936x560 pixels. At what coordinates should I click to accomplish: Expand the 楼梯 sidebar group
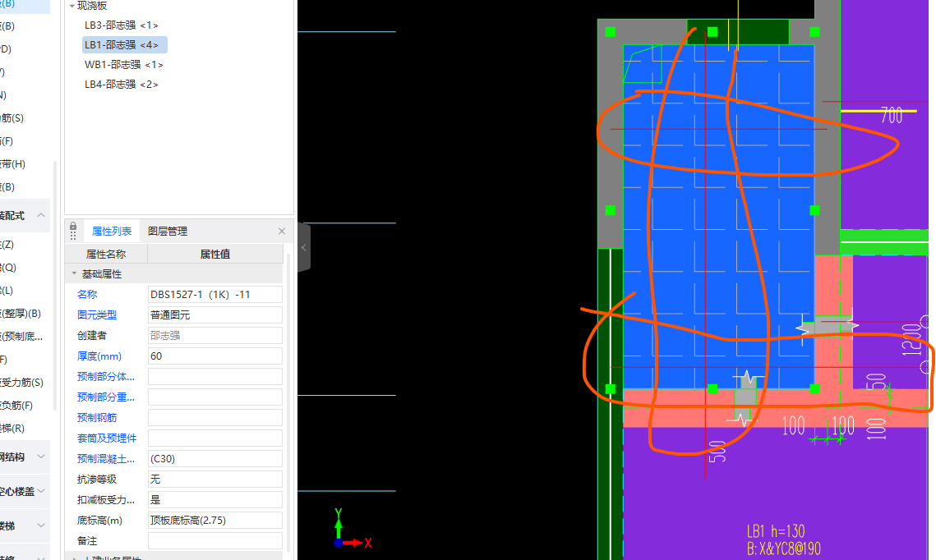tap(40, 526)
